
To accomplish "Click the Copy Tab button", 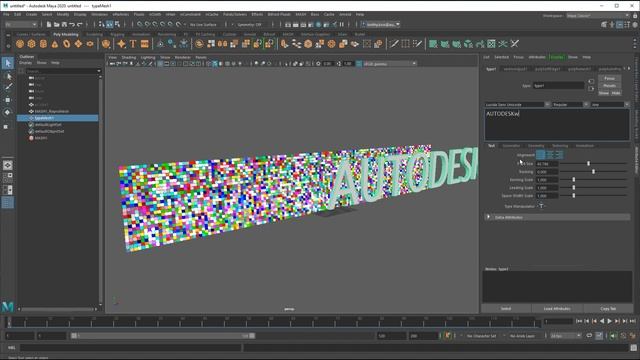I will tap(608, 309).
